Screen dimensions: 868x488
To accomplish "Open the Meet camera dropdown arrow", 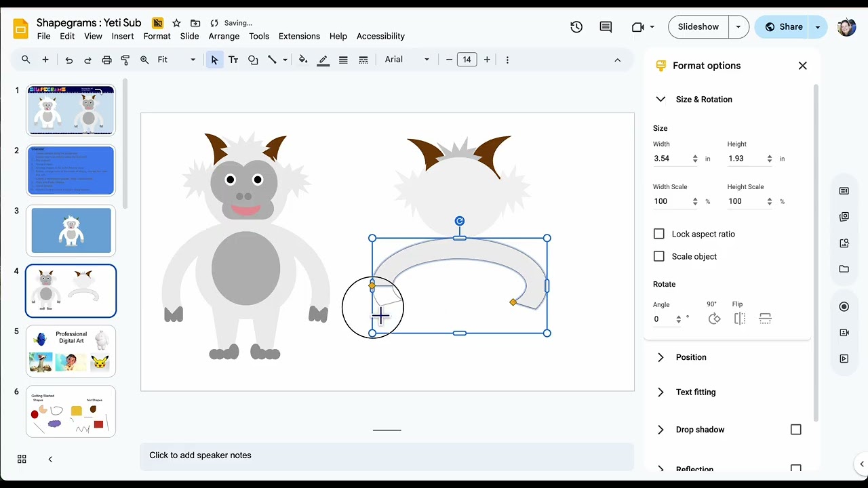I will pyautogui.click(x=652, y=27).
